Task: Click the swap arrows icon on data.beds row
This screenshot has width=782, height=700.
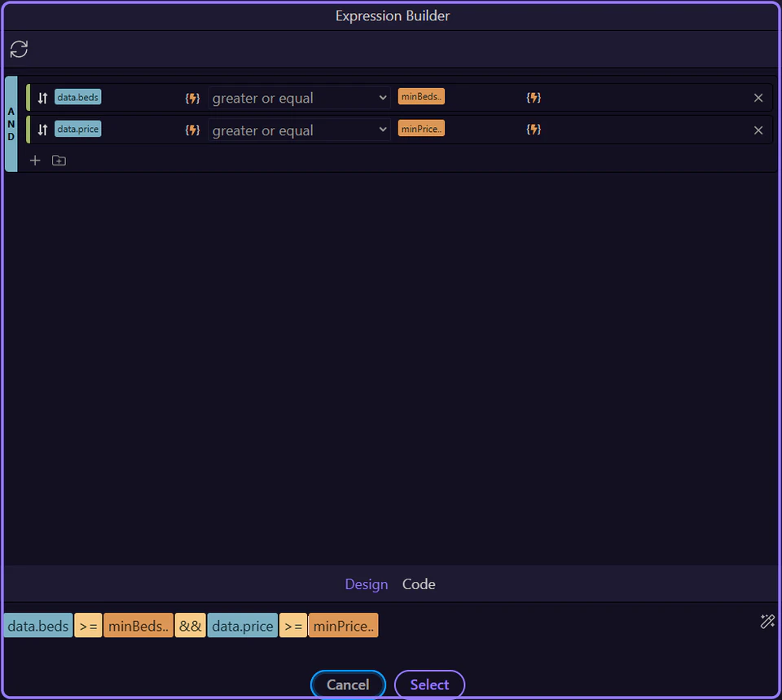Action: tap(42, 96)
